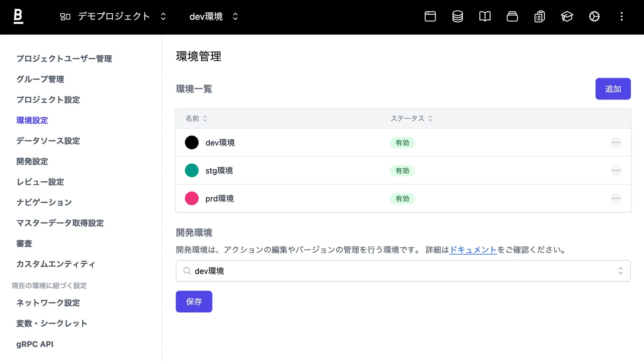Screen dimensions: 644x363
Task: Click the black color dot for dev環境
Action: tap(192, 143)
